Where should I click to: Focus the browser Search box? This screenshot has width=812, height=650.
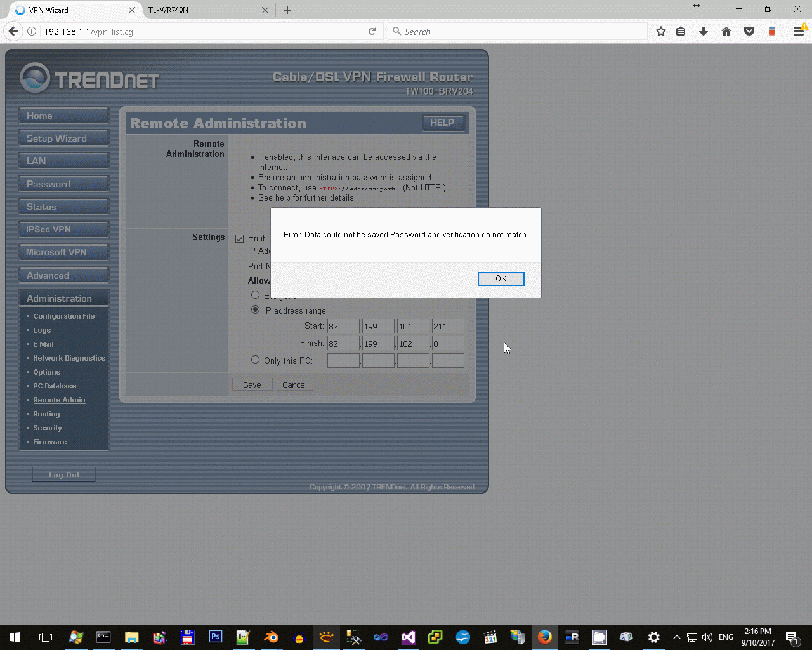pyautogui.click(x=518, y=31)
